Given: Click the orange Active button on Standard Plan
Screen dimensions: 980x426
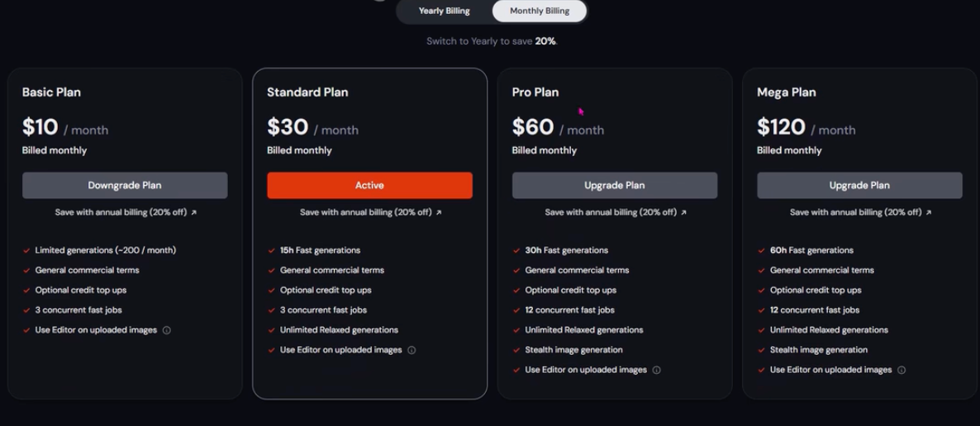Looking at the screenshot, I should coord(370,186).
